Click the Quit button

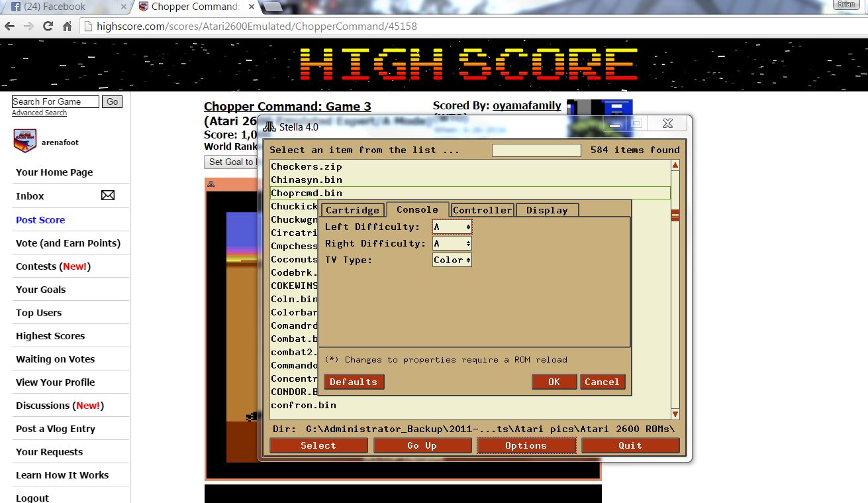point(630,445)
